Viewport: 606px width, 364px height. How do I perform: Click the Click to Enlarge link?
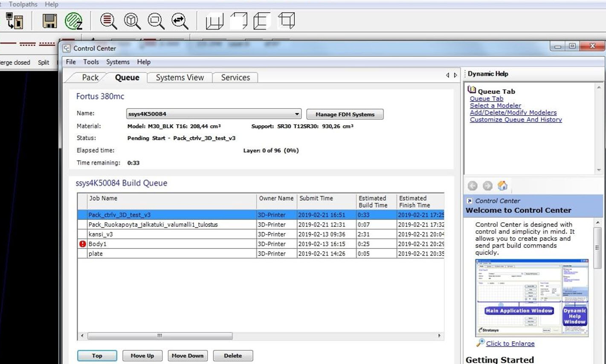[510, 344]
